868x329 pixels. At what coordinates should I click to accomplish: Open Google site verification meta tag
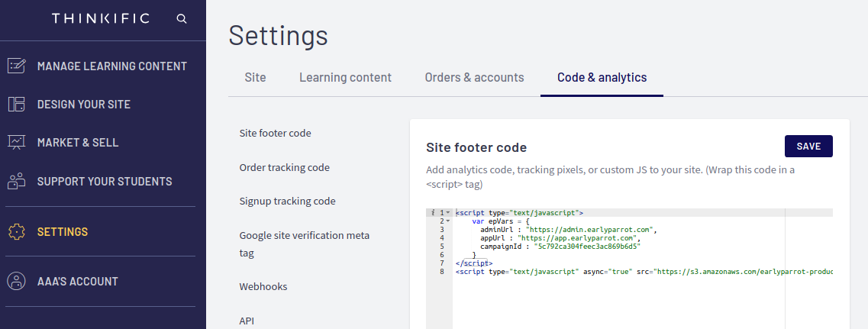tap(305, 244)
